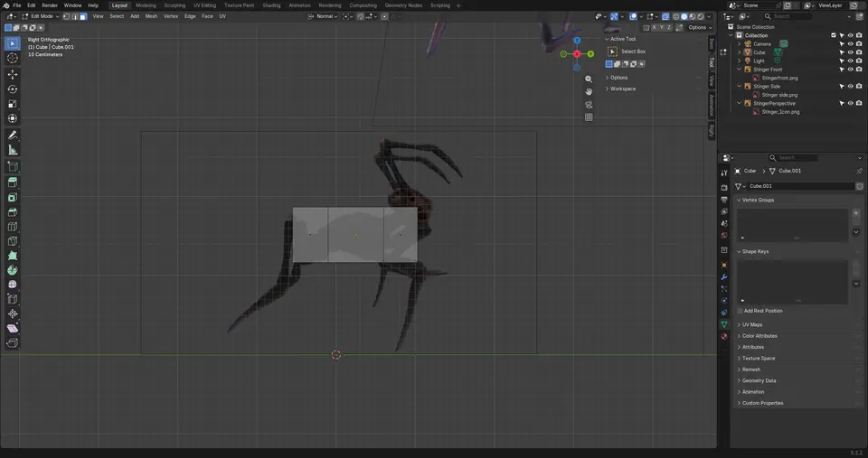
Task: Enable vertex select mode
Action: tap(66, 16)
